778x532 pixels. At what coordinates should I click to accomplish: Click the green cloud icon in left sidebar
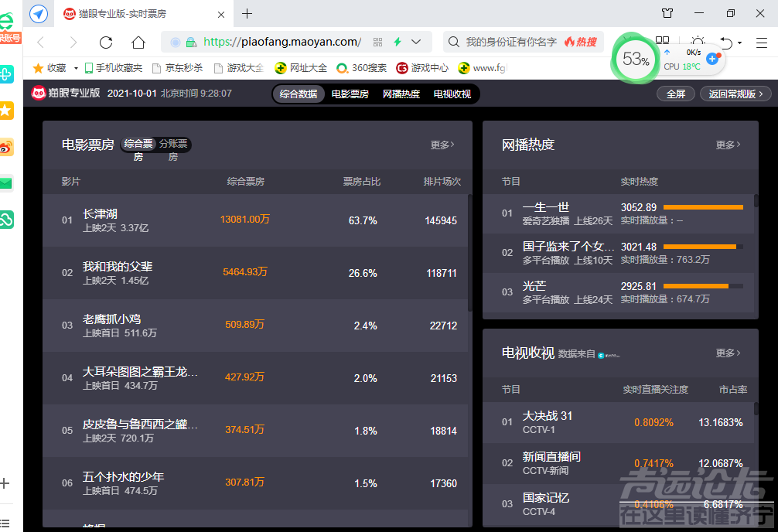coord(6,220)
